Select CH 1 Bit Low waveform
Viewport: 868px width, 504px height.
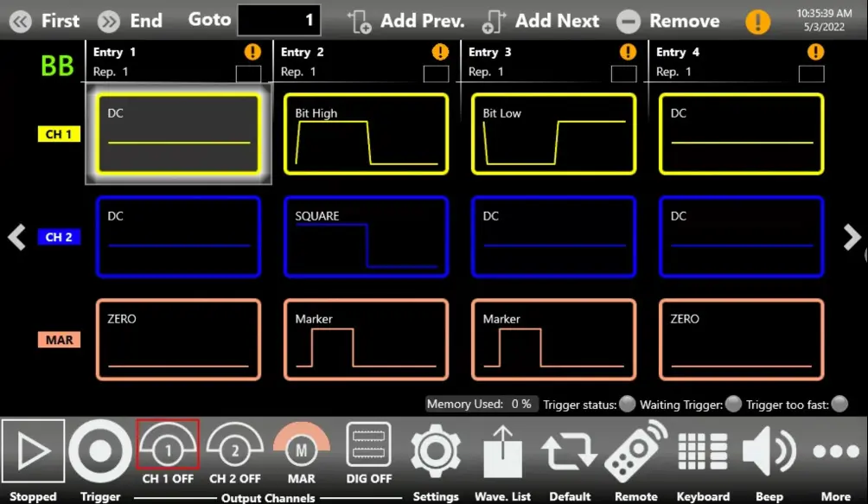coord(553,134)
